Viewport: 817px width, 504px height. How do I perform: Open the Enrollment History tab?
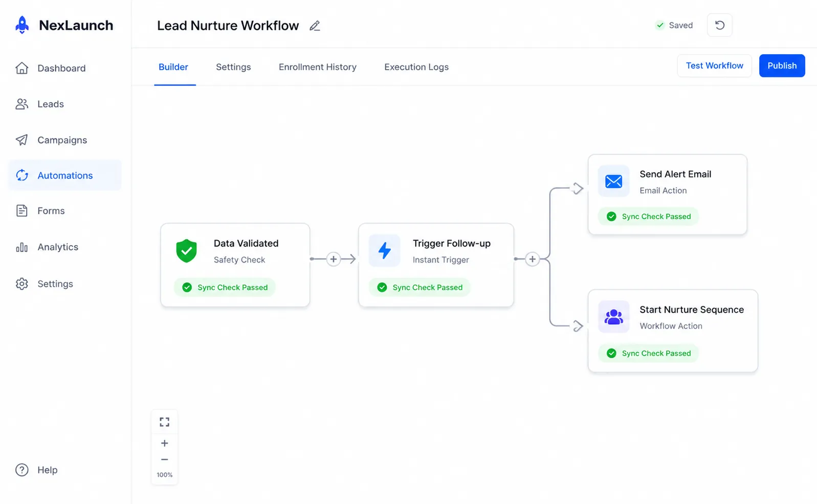[x=318, y=67]
